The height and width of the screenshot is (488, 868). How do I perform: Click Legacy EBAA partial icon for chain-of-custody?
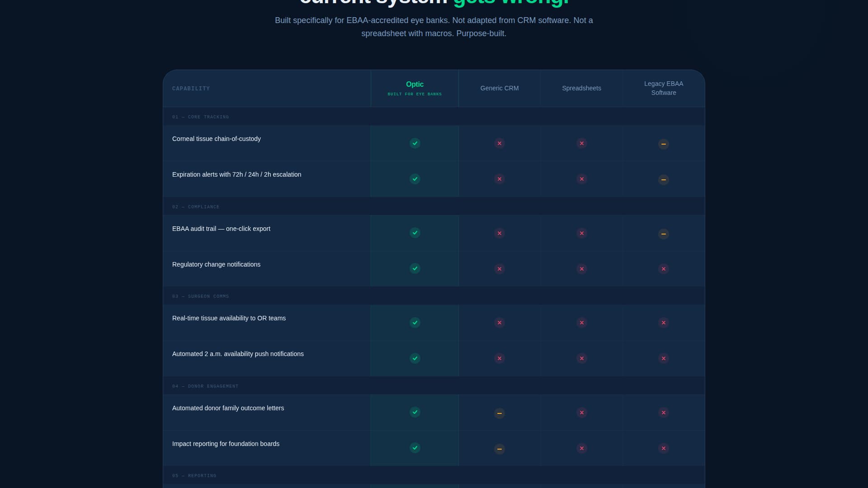coord(663,144)
